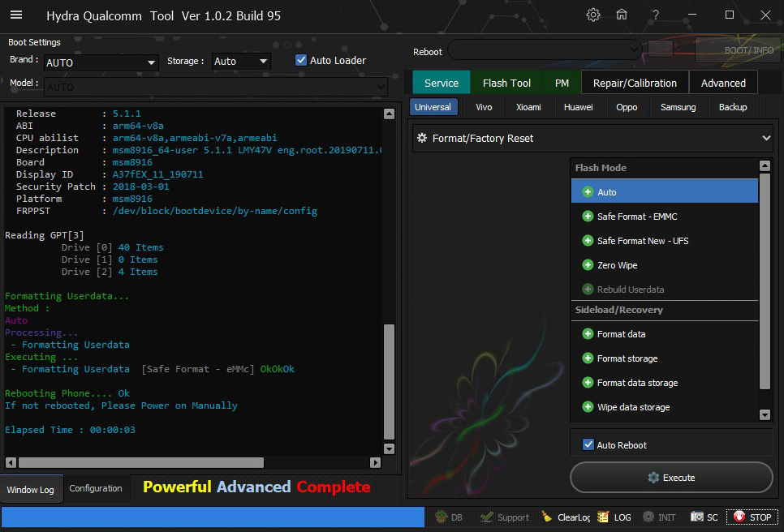The image size is (784, 532).
Task: Click the log scroll-down arrow
Action: click(x=389, y=448)
